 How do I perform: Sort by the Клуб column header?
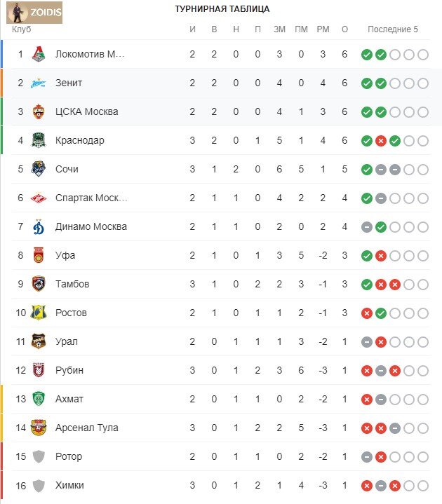tap(21, 29)
